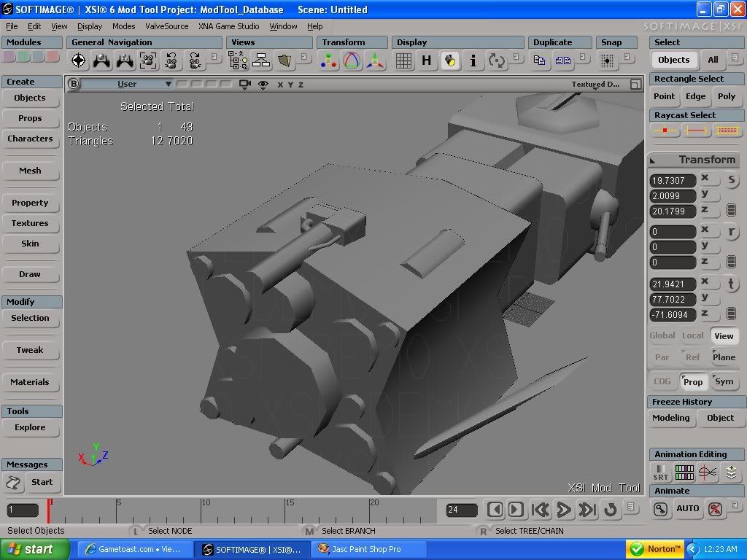The width and height of the screenshot is (747, 560).
Task: Click the scale X value field 19.7307
Action: [673, 181]
